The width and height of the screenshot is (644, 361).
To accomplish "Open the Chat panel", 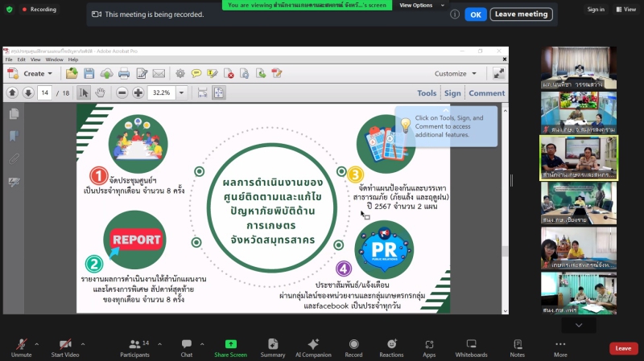I will click(187, 344).
